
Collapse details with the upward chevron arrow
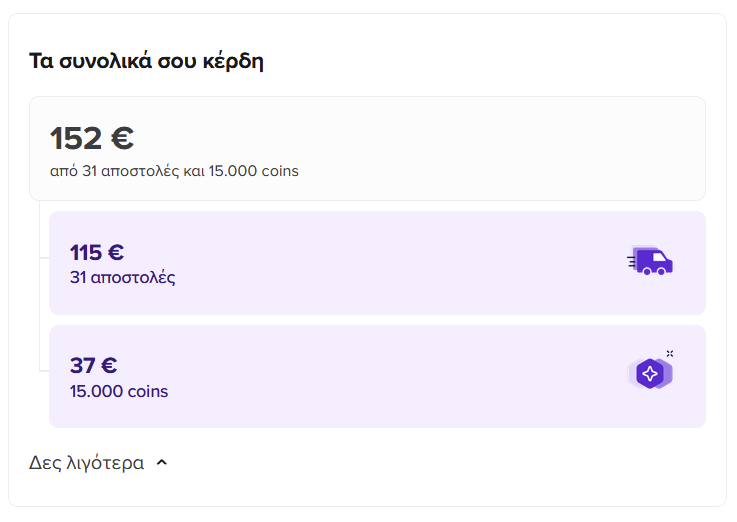[162, 463]
